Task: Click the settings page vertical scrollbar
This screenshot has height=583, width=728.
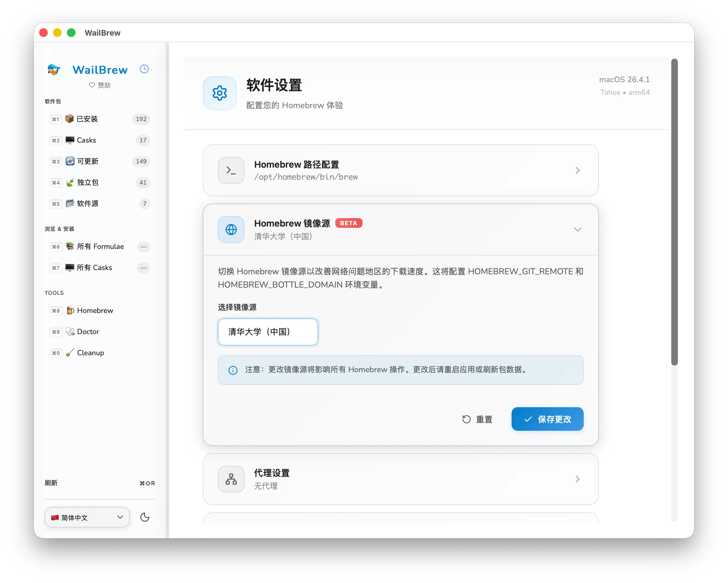Action: coord(674,212)
